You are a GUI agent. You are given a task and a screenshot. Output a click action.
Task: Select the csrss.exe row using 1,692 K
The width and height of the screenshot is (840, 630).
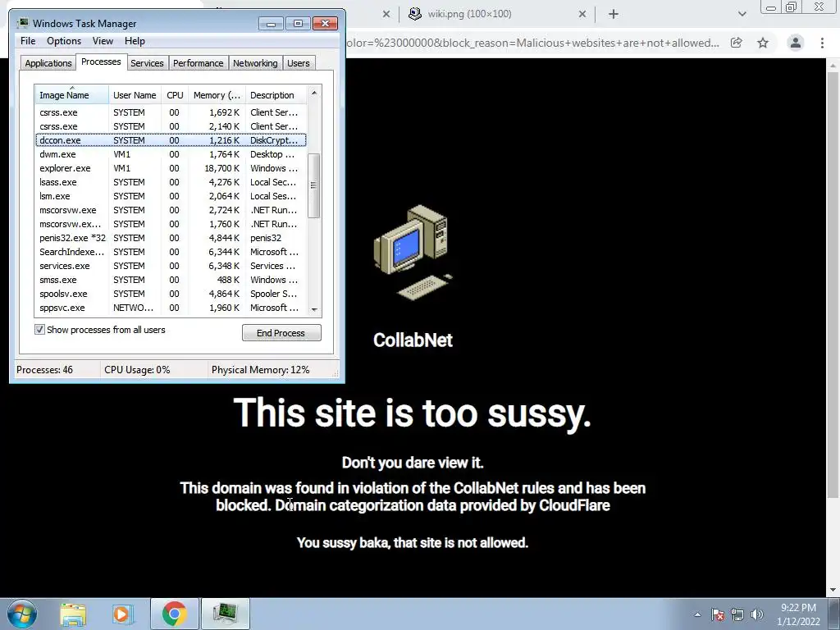pos(171,112)
